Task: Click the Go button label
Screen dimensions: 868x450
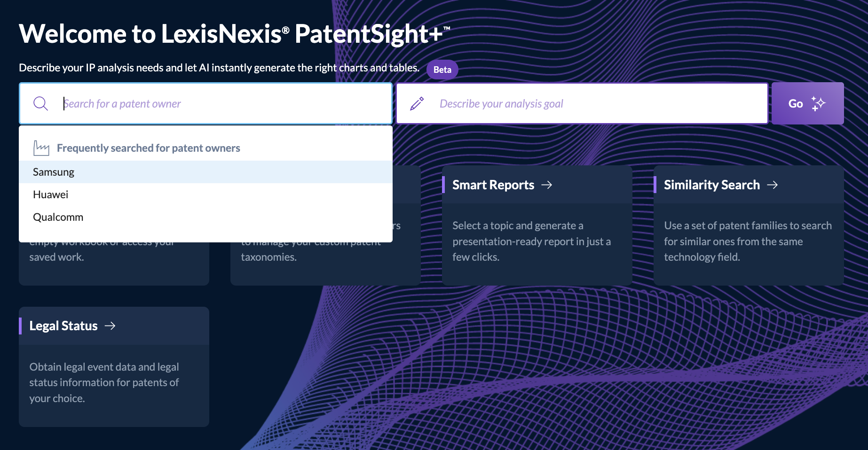Action: pyautogui.click(x=796, y=104)
